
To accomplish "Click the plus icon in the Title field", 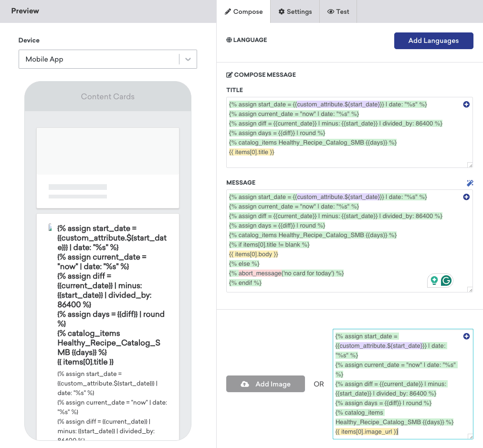I will point(466,104).
